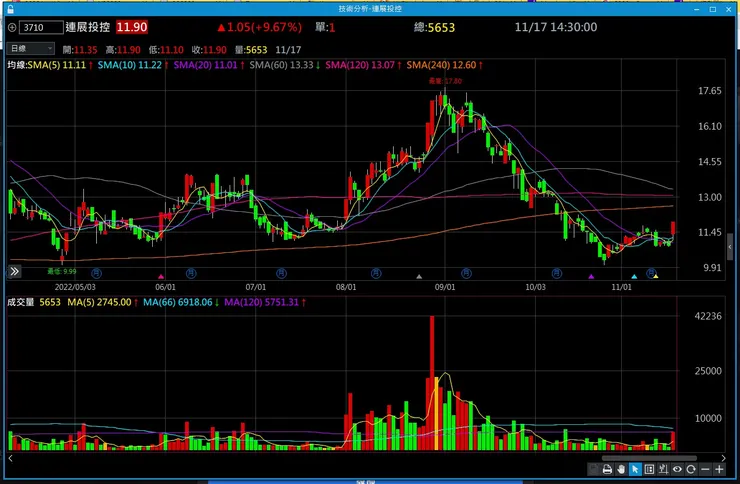This screenshot has width=740, height=484.
Task: Click the scroll left arrow below chart
Action: 10,458
